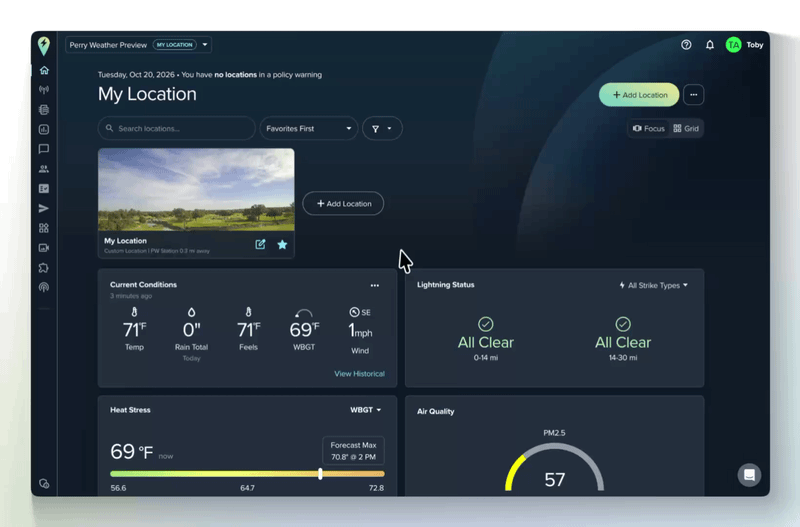Open the checklist sidebar icon
Image resolution: width=800 pixels, height=527 pixels.
click(44, 189)
